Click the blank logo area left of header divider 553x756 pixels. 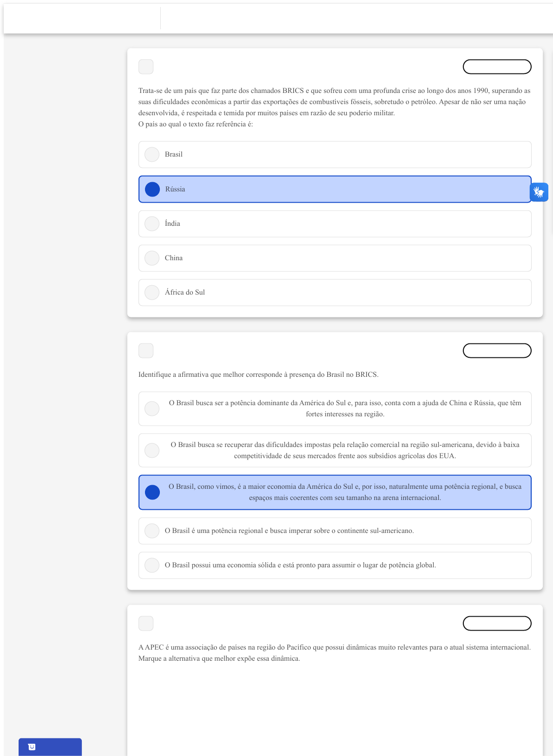coord(82,19)
